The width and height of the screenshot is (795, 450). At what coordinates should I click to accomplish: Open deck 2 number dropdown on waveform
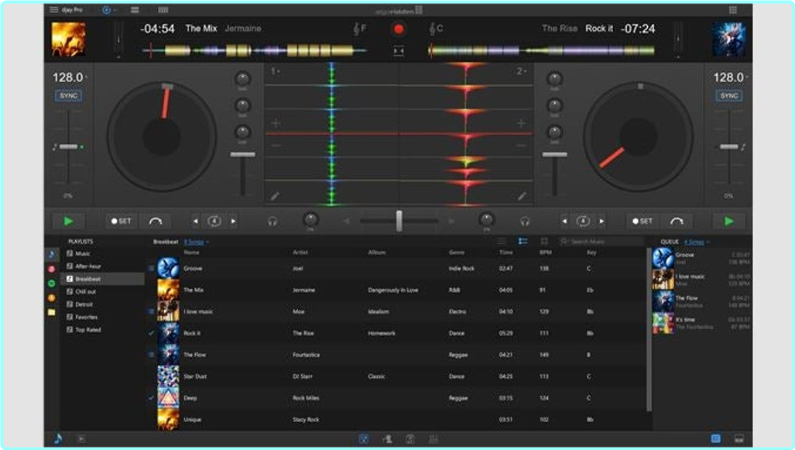pyautogui.click(x=521, y=71)
